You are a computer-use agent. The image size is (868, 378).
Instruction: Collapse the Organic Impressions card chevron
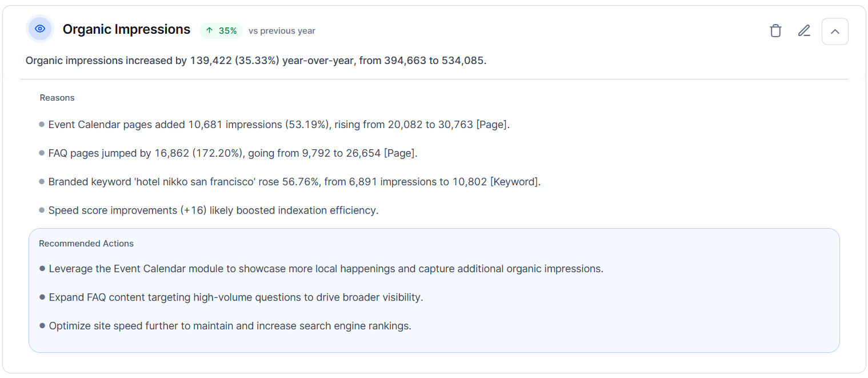point(835,31)
